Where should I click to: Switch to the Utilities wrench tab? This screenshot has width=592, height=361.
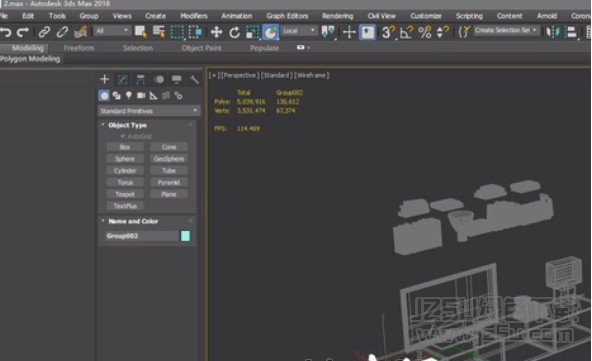point(194,79)
